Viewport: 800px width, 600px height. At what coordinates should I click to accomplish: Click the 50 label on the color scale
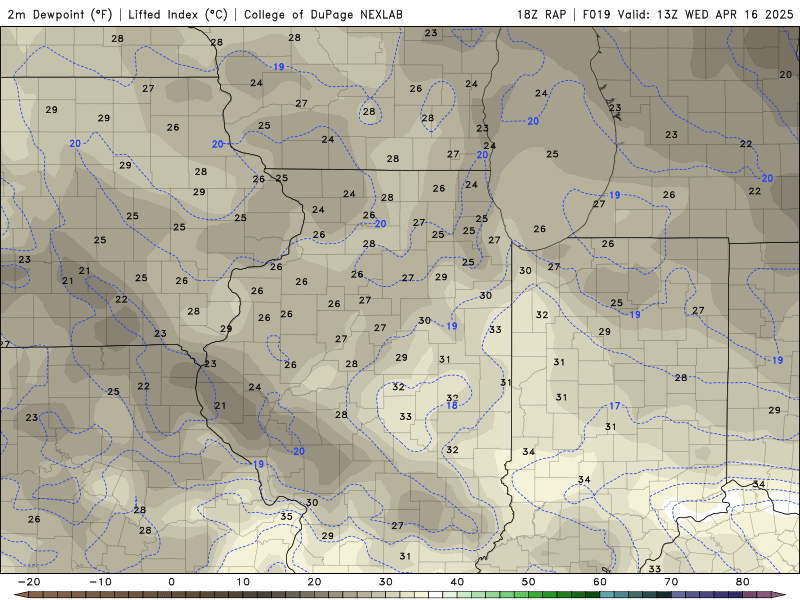tap(529, 582)
